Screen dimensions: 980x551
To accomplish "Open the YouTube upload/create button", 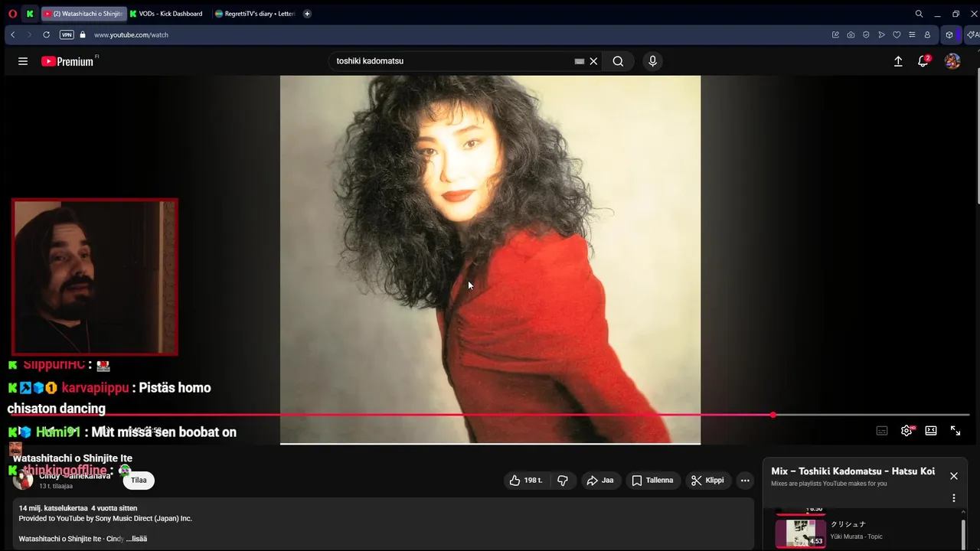I will click(898, 61).
